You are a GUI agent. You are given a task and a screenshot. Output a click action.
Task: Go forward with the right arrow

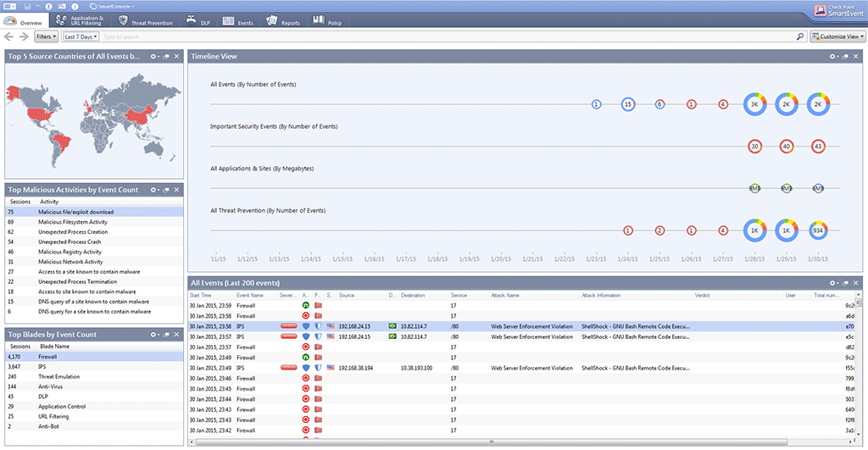(24, 36)
